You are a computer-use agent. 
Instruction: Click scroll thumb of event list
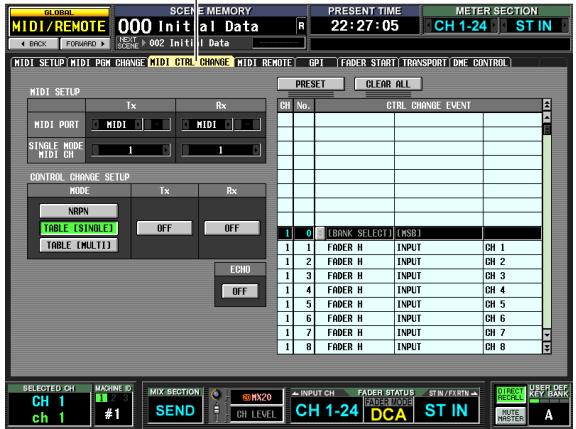coord(547,129)
